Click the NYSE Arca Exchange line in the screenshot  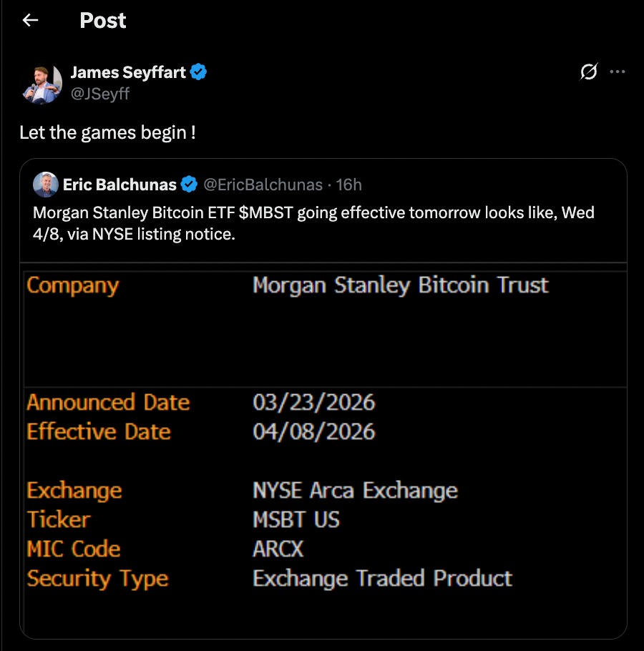pos(355,490)
